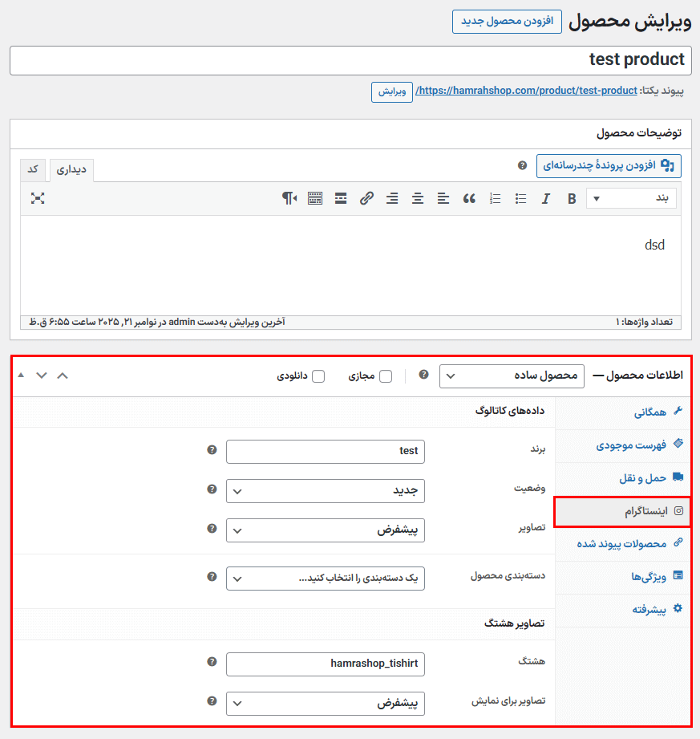
Task: Click the insert link icon
Action: coord(366,199)
